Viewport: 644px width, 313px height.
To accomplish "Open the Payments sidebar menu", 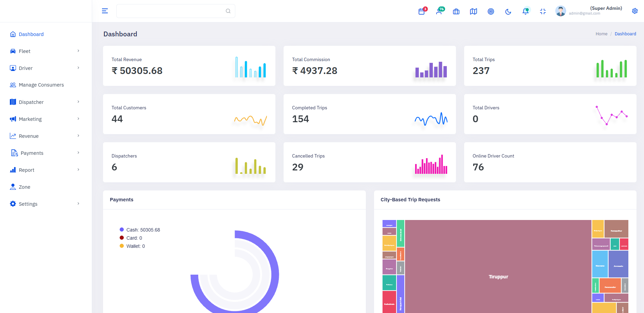I will (46, 153).
